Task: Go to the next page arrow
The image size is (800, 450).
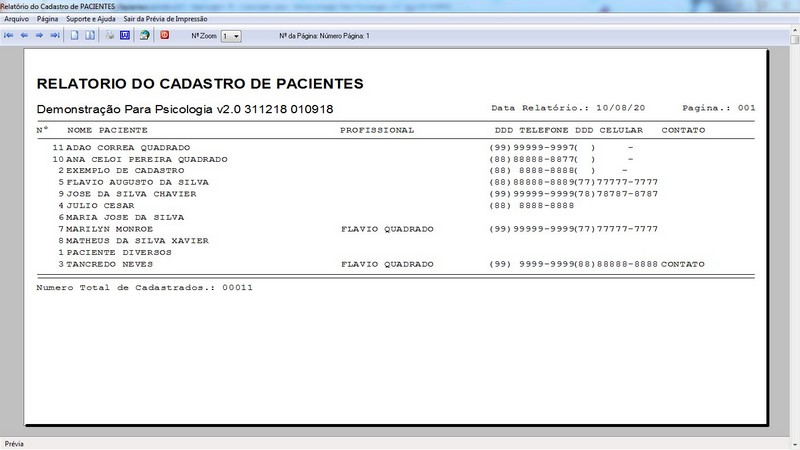Action: click(x=39, y=36)
